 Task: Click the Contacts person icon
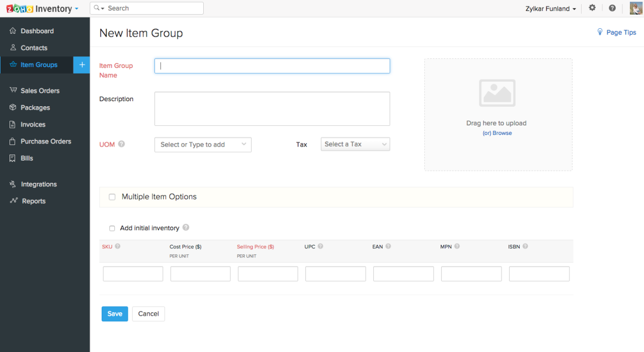(12, 48)
